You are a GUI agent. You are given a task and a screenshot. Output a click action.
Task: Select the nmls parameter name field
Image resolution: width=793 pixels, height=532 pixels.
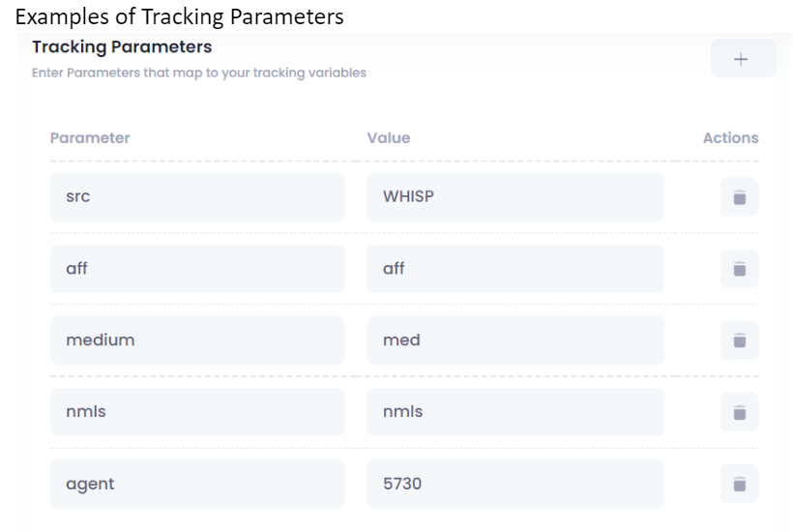pyautogui.click(x=197, y=412)
